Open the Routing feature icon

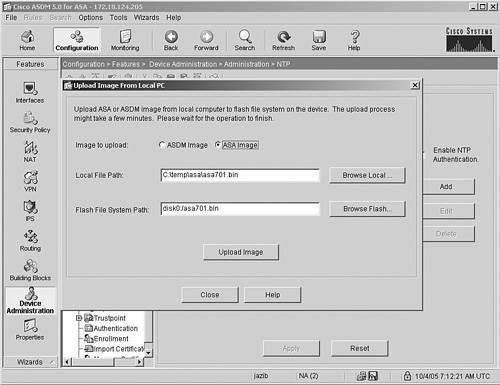[30, 241]
